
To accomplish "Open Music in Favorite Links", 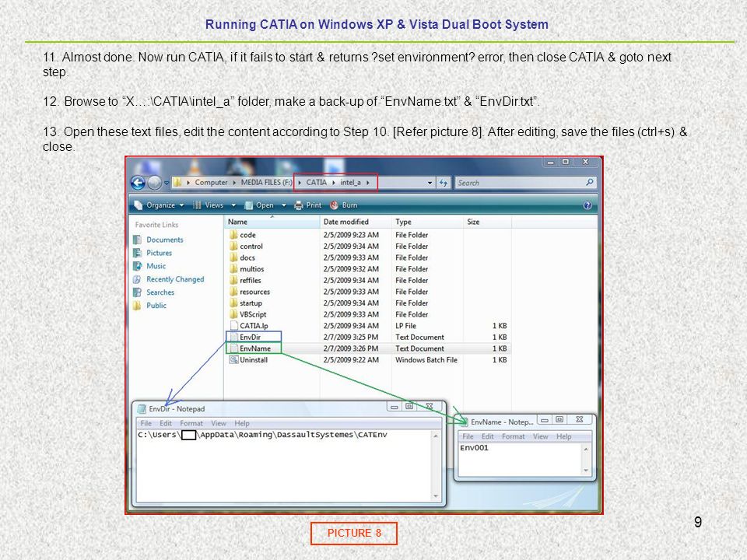I will 156,266.
